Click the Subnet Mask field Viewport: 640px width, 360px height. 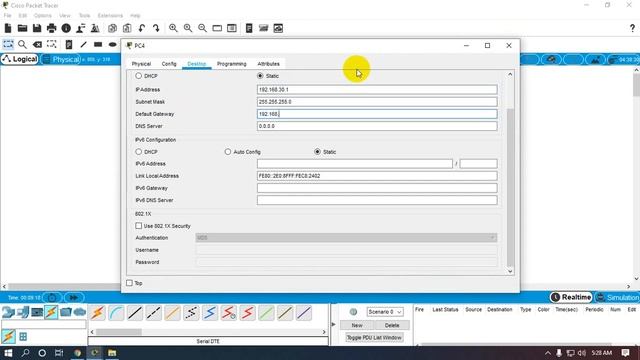[x=377, y=102]
